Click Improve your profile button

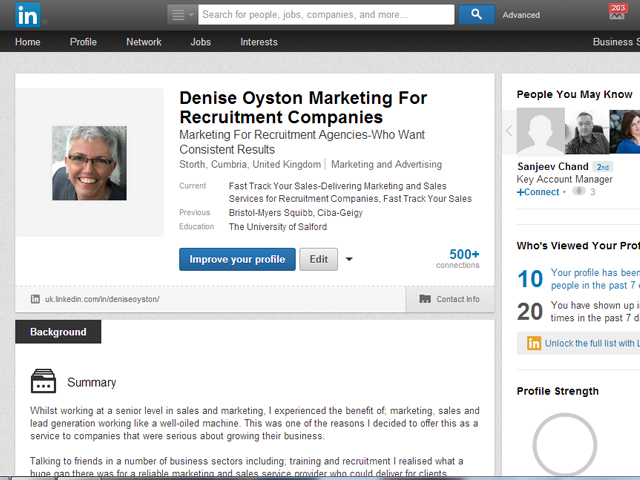click(237, 259)
